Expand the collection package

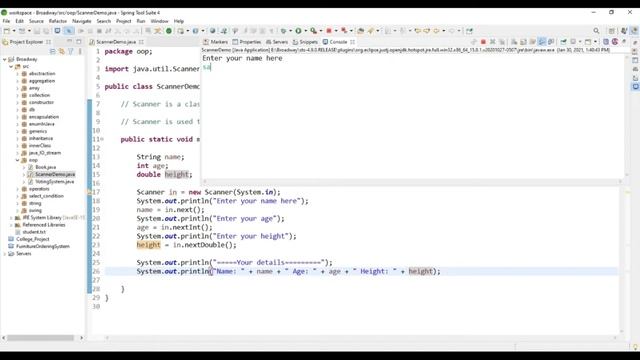tap(18, 95)
